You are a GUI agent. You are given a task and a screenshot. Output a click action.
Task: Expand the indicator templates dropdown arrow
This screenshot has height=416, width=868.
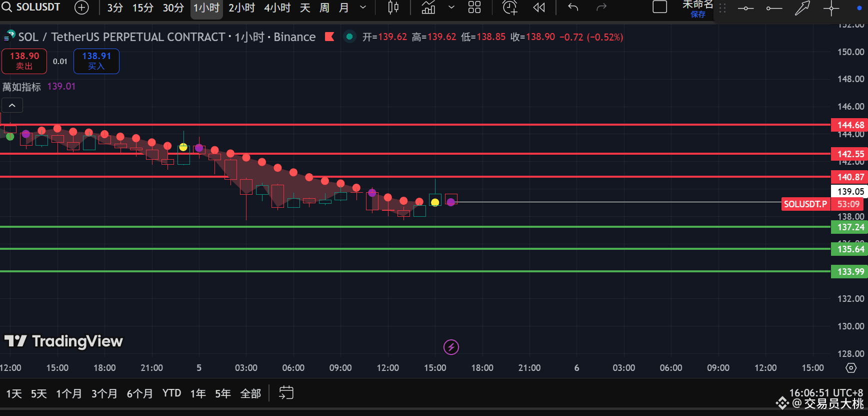(451, 8)
